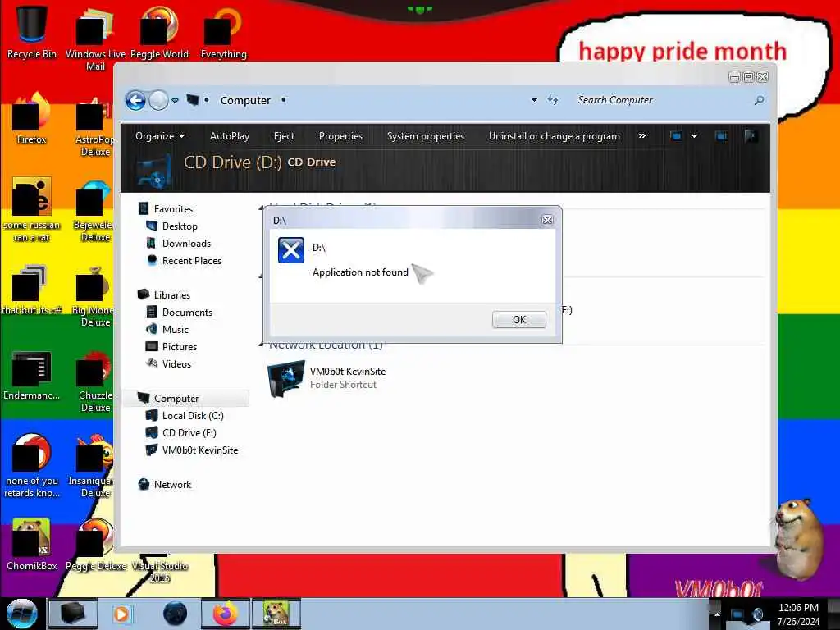The width and height of the screenshot is (840, 630).
Task: Open Downloads in Favorites
Action: click(x=186, y=243)
